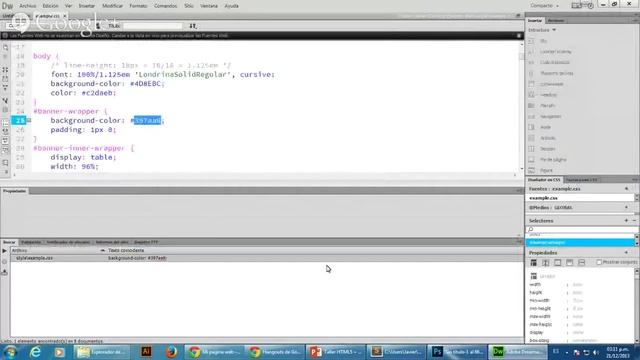Open the Archivo menu
This screenshot has width=640, height=360.
tap(28, 6)
